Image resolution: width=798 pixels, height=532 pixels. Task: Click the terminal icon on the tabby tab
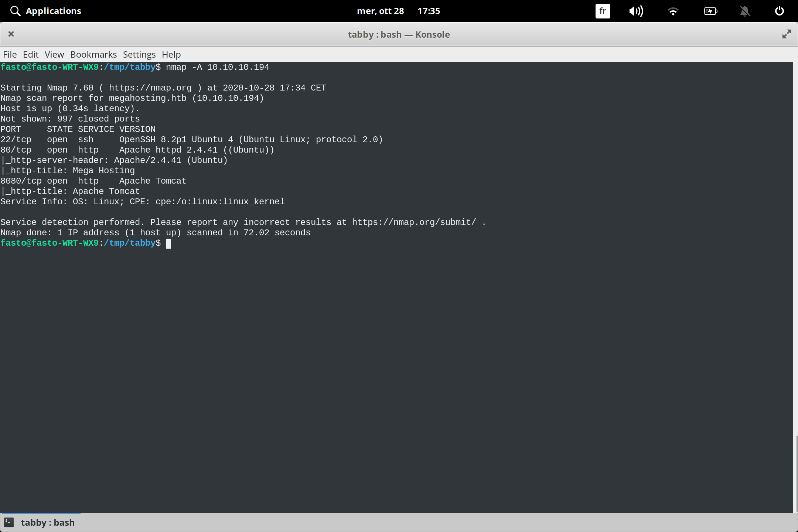(8, 522)
